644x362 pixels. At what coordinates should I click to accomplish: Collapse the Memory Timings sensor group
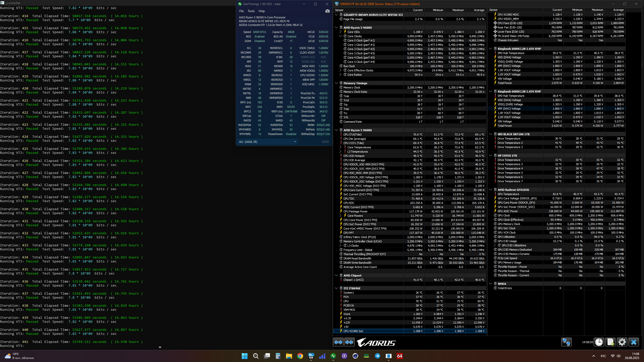336,83
